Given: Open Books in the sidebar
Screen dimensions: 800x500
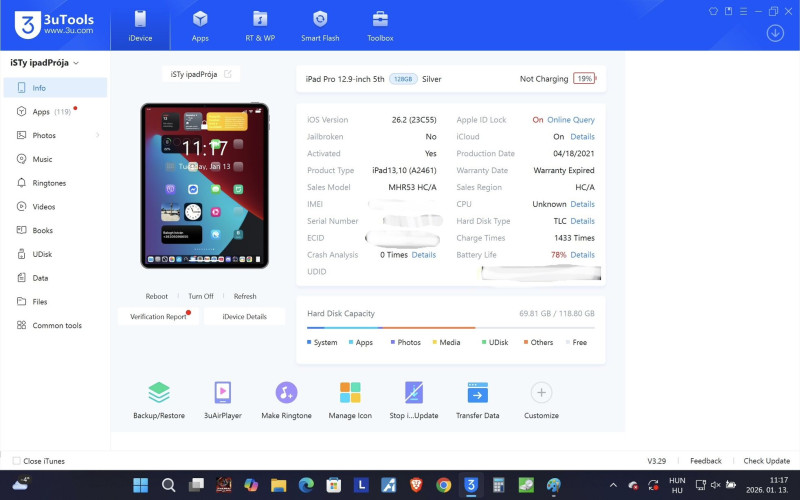Looking at the screenshot, I should (x=55, y=230).
